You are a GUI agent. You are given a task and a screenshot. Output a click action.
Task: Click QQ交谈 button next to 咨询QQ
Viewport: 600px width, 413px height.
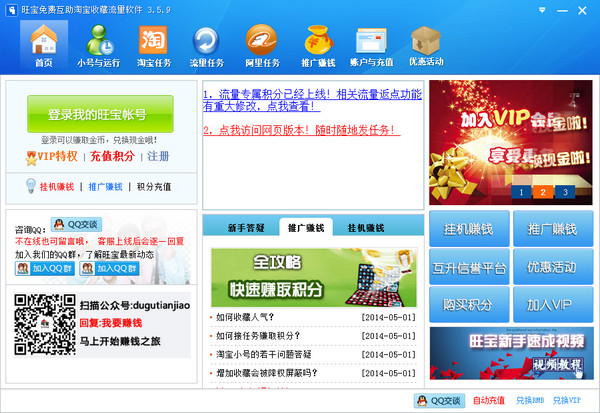(x=76, y=225)
